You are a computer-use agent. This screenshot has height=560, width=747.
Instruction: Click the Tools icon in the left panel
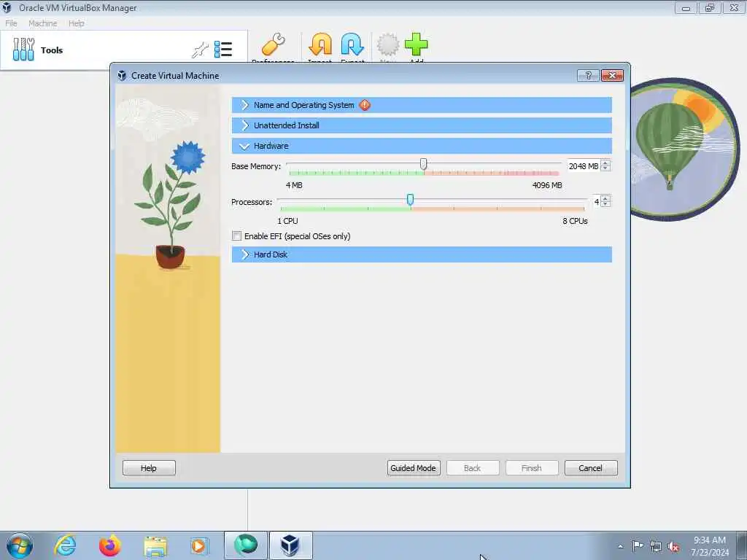click(x=23, y=50)
